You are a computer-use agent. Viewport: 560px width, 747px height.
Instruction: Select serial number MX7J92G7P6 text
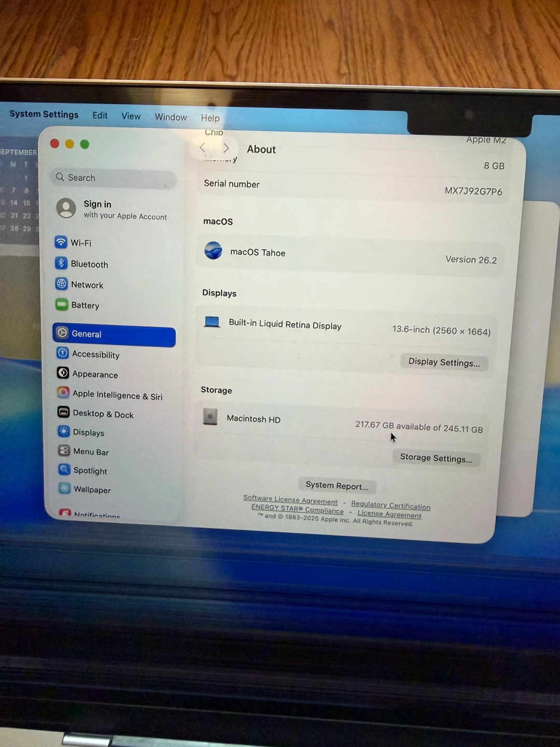click(x=473, y=191)
